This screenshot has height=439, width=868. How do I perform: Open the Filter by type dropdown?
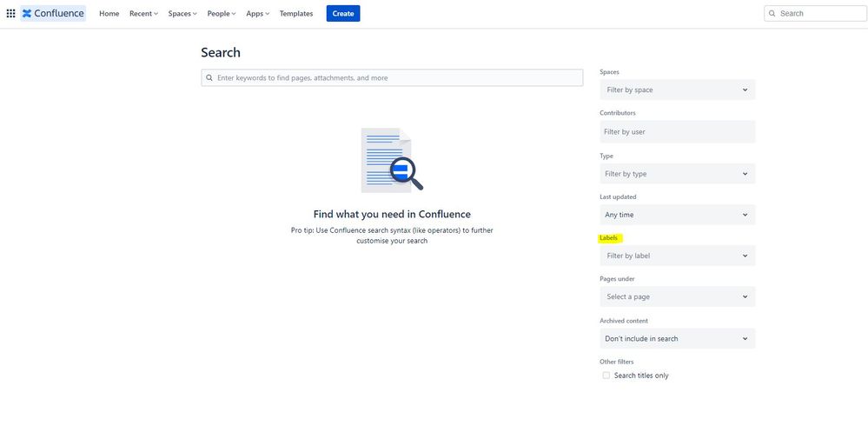click(677, 174)
